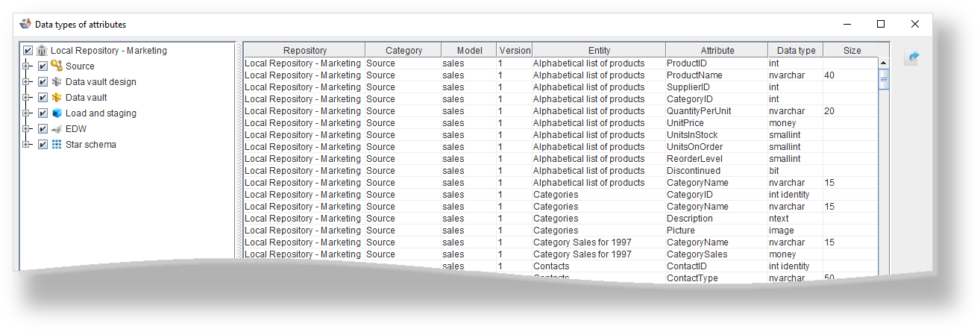This screenshot has width=980, height=332.
Task: Disable the Star schema checkbox
Action: (x=43, y=145)
